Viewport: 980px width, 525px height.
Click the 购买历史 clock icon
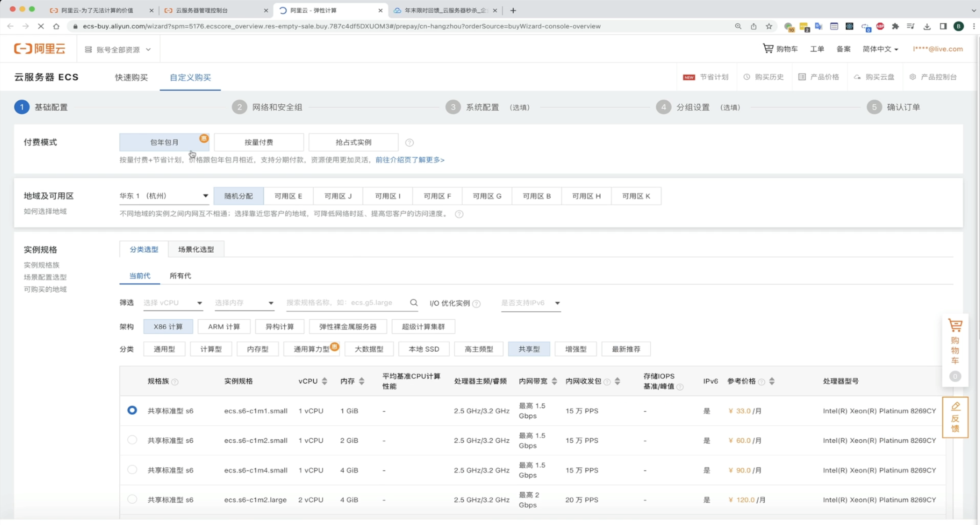[x=747, y=77]
